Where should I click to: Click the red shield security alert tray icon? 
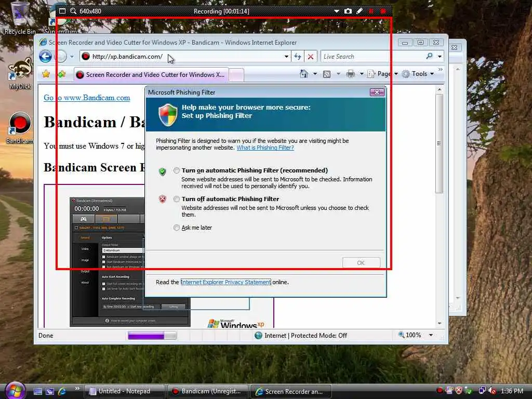point(459,391)
